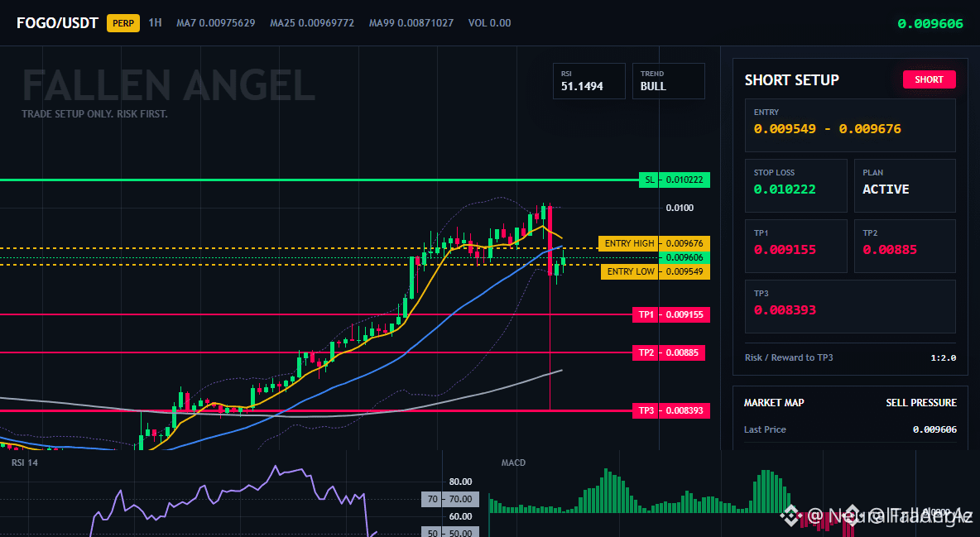Screen dimensions: 980x537
Task: Click the 0.0100 price axis label
Action: 680,208
